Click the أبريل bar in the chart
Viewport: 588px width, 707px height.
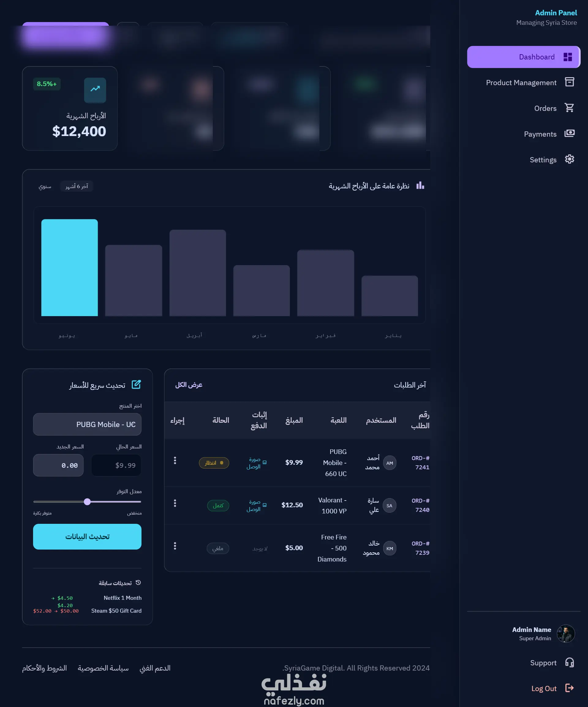tap(198, 273)
